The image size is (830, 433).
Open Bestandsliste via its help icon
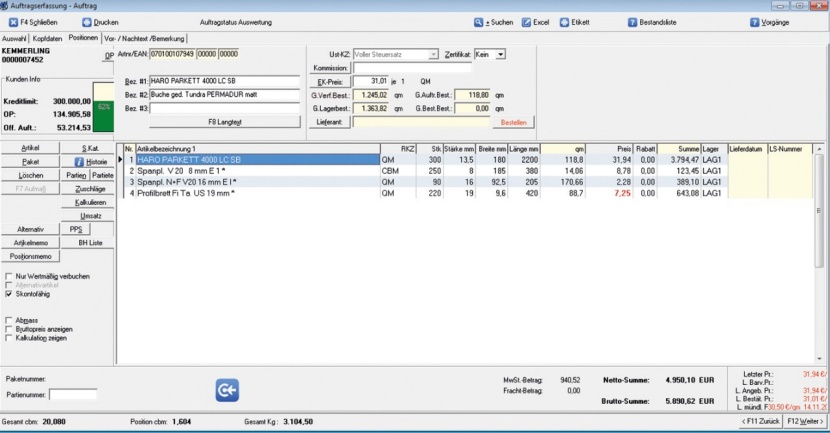click(632, 21)
